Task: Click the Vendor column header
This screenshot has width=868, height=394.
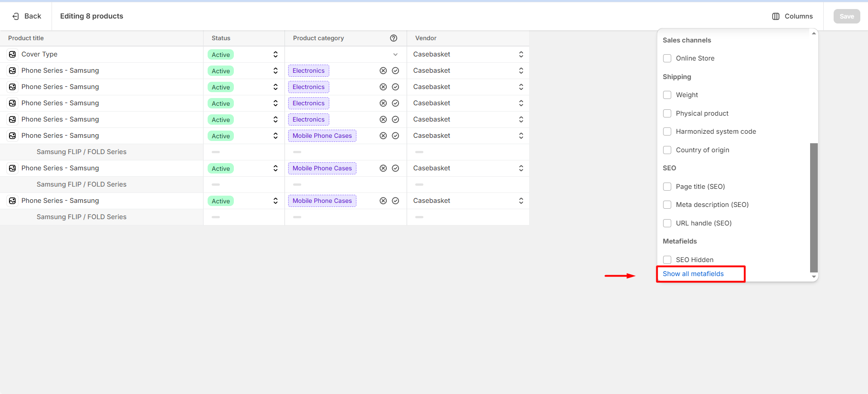Action: tap(426, 38)
